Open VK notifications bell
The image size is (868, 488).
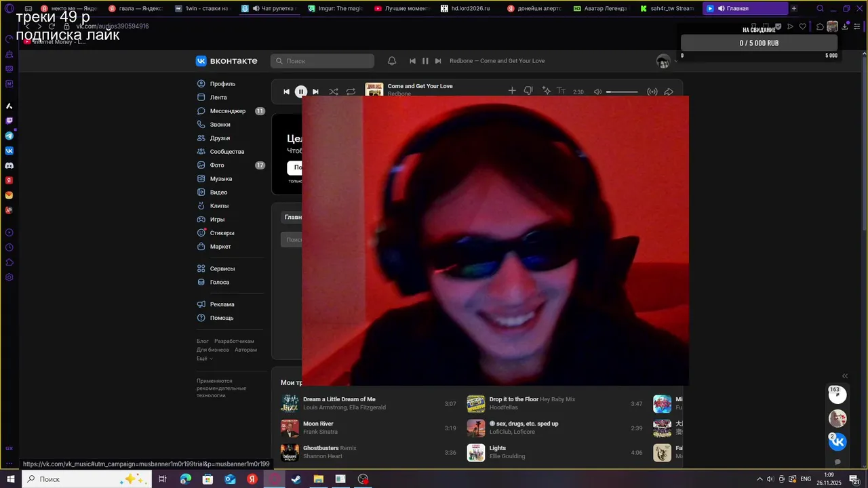pos(392,61)
